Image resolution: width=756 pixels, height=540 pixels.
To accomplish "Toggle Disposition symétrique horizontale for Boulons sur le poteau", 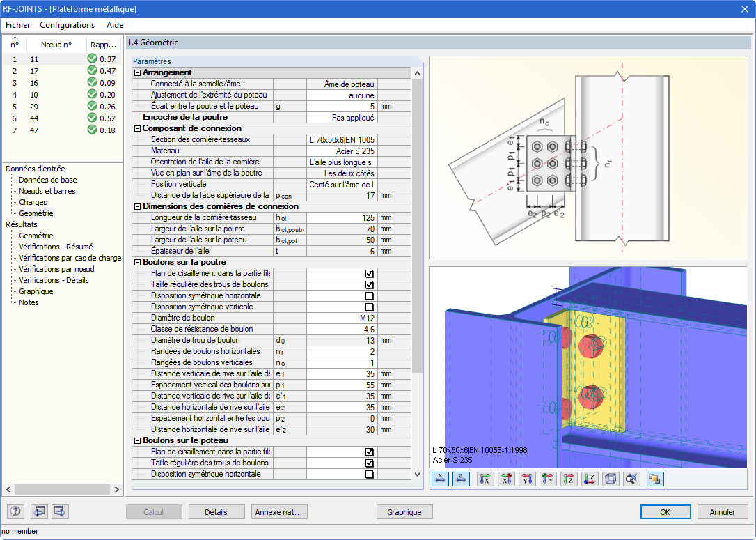I will tap(370, 475).
